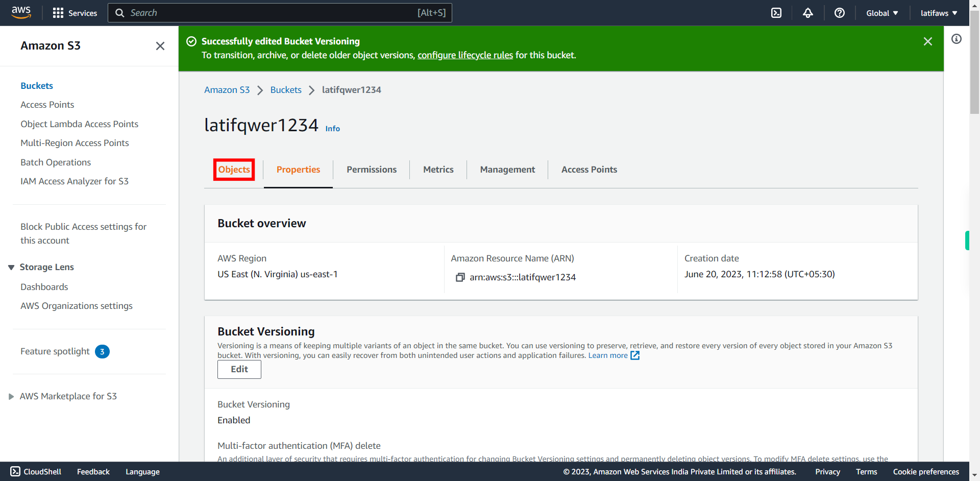Click the 'US East (N. Virginia) us-east-1' text
Viewport: 980px width, 481px height.
pyautogui.click(x=278, y=274)
